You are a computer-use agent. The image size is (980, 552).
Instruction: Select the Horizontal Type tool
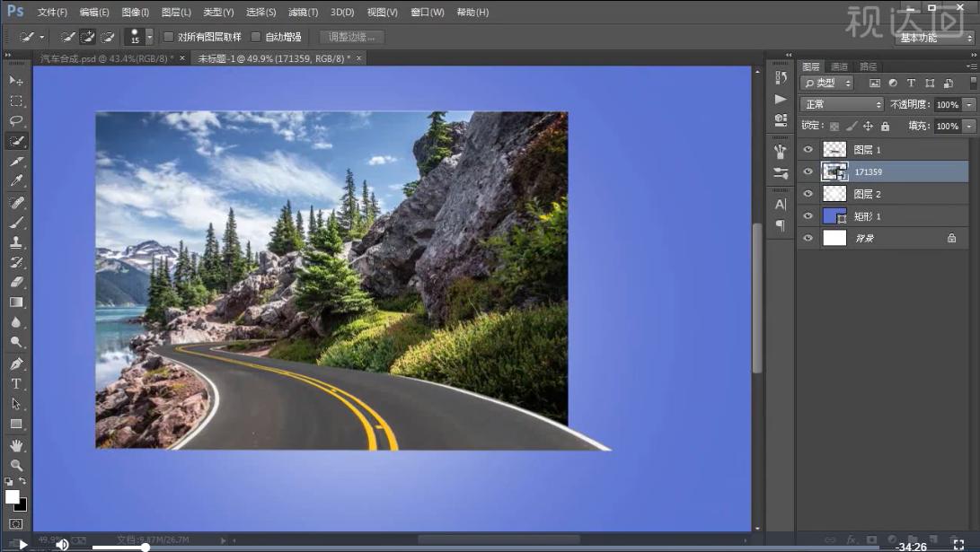[16, 384]
